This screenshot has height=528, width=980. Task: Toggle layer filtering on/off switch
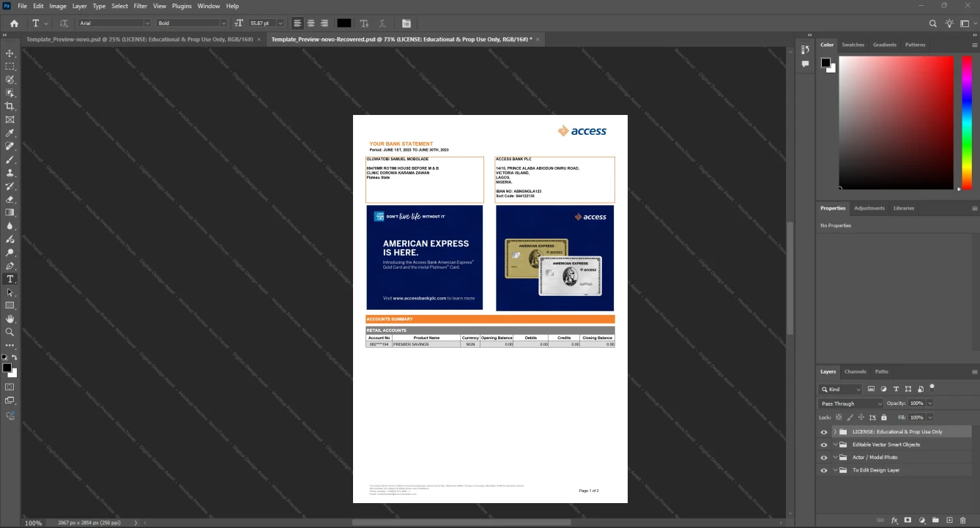click(x=932, y=387)
